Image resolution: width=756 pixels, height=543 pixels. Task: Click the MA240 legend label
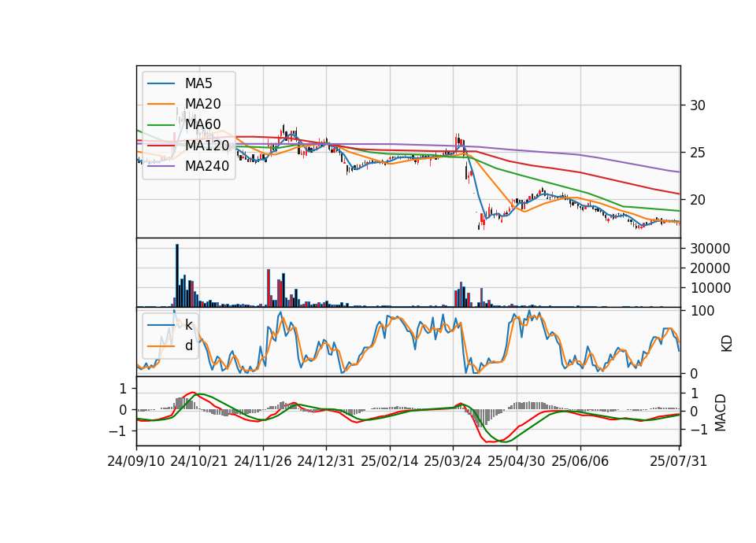207,166
